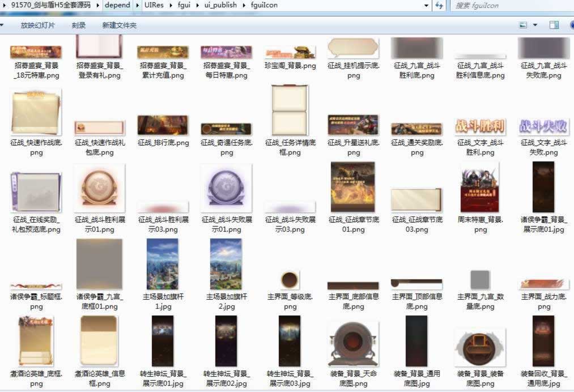Select 征战_征战章节底01.png thumbnail

click(353, 187)
